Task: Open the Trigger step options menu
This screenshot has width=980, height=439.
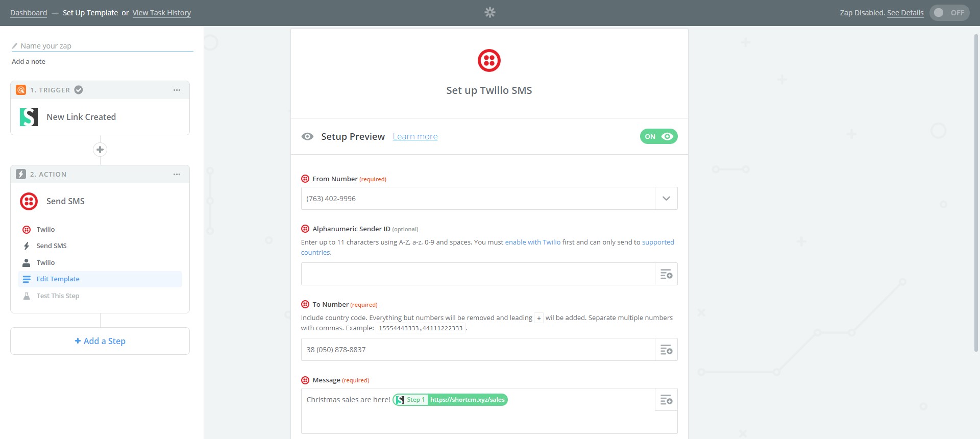Action: point(177,89)
